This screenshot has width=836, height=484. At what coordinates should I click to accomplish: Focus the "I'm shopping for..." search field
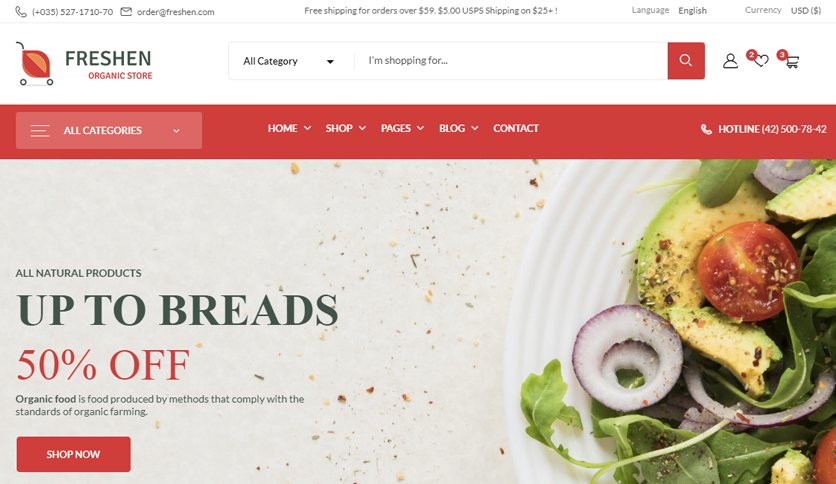(x=511, y=61)
